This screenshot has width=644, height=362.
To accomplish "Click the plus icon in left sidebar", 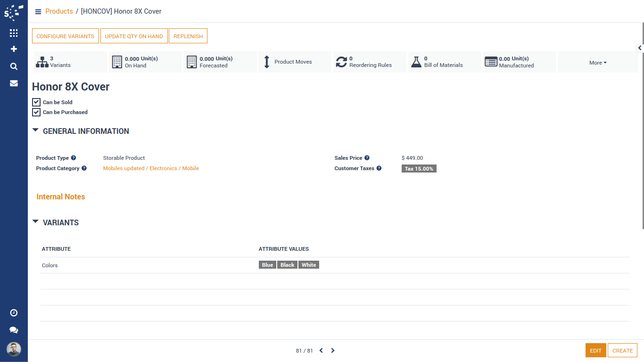I will pyautogui.click(x=14, y=49).
